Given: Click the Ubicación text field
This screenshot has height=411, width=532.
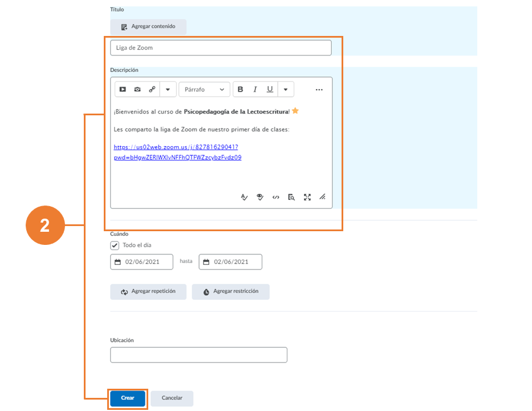Looking at the screenshot, I should tap(198, 355).
